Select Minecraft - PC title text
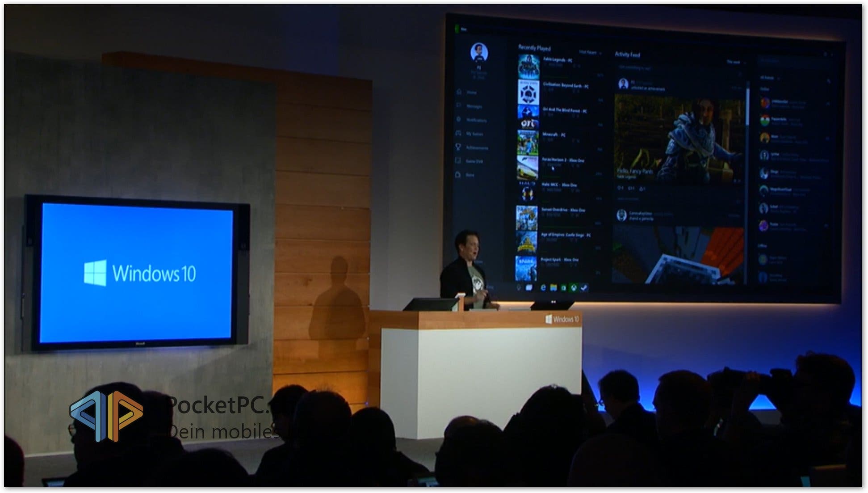Image resolution: width=868 pixels, height=493 pixels. click(x=554, y=135)
